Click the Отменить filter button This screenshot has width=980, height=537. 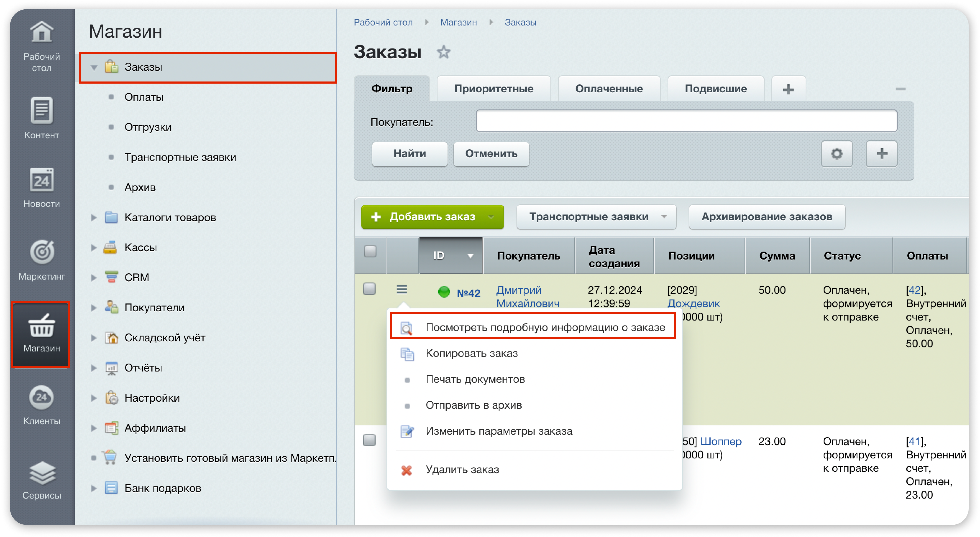pyautogui.click(x=491, y=154)
